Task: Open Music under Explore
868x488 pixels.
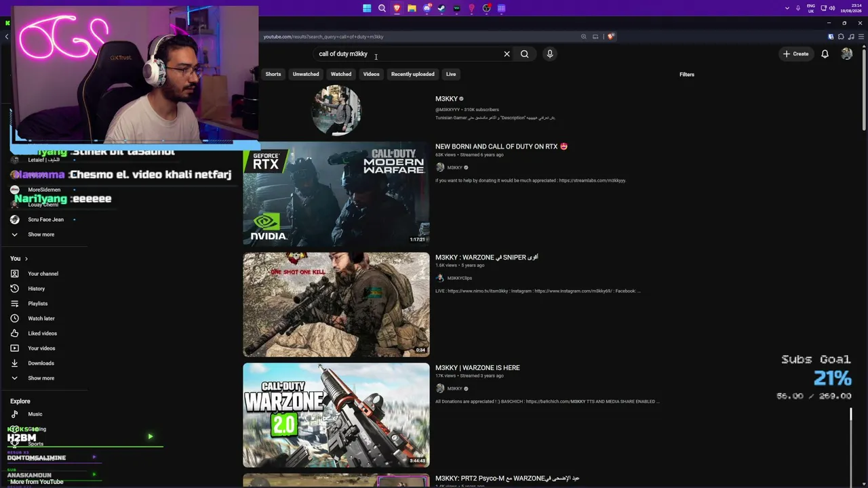Action: tap(35, 414)
